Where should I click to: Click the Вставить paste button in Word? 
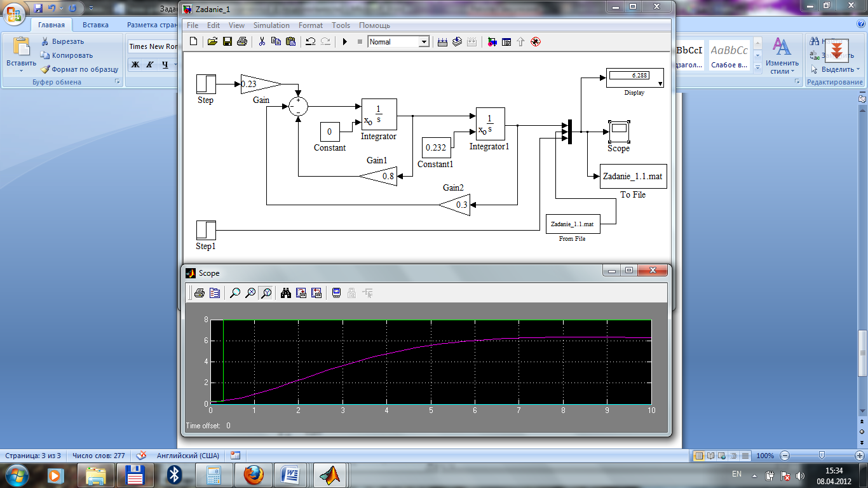(x=22, y=54)
